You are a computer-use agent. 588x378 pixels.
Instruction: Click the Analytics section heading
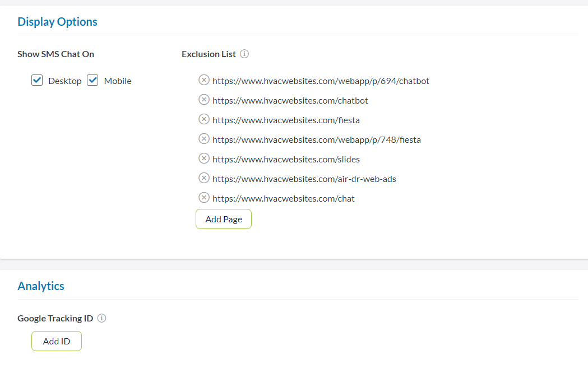(x=41, y=286)
